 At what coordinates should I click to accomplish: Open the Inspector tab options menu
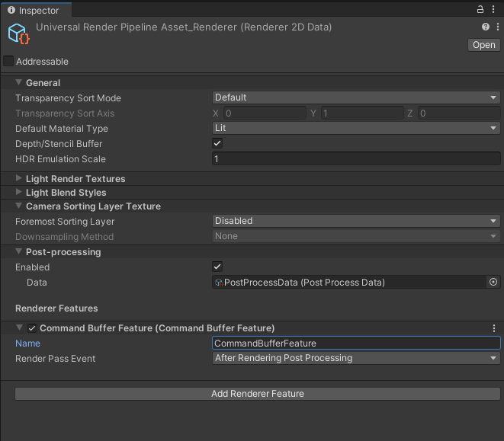pos(493,9)
